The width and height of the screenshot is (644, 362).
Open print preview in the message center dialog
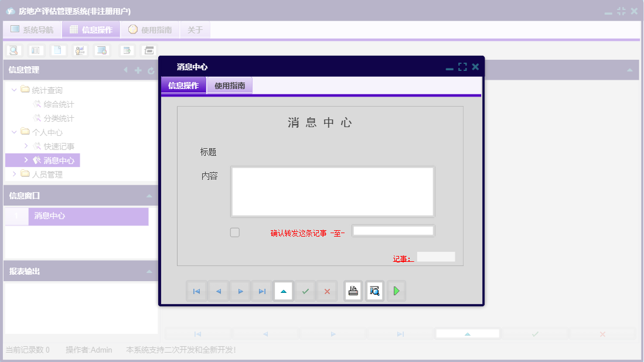coord(374,291)
